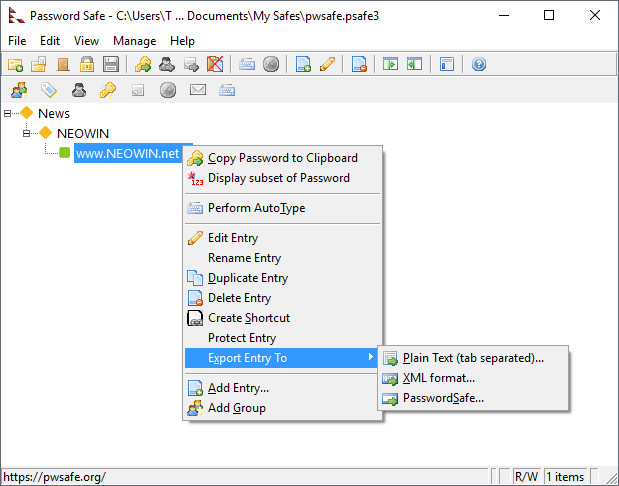Select Plain Text (tab separated) export option

(473, 358)
